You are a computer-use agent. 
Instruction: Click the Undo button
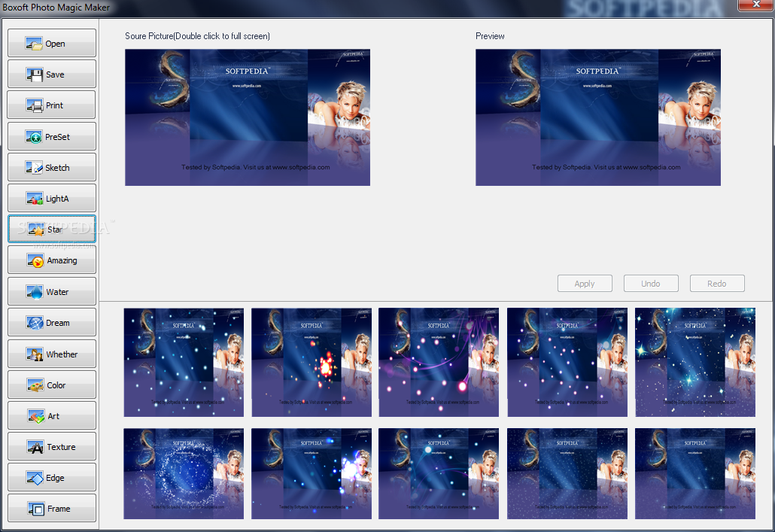(650, 283)
